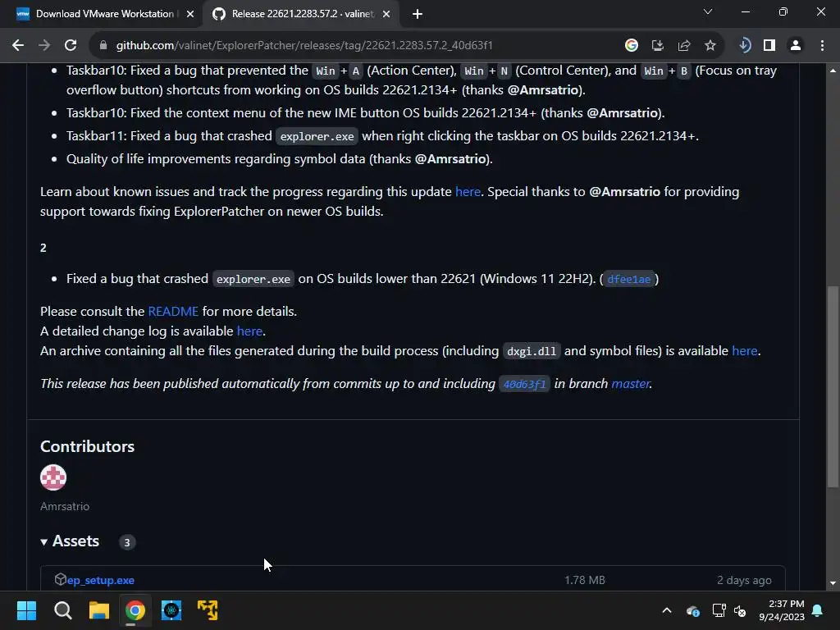Download the ep_setup.exe asset

click(x=101, y=580)
